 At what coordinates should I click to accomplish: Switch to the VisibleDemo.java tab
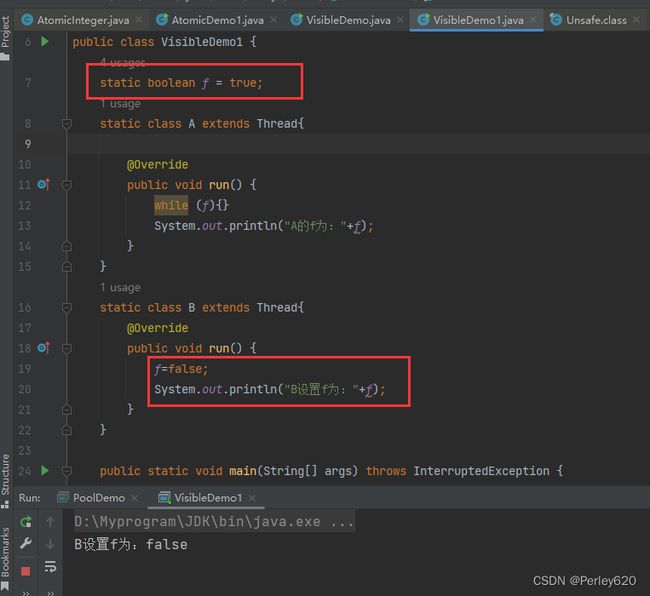coord(348,20)
